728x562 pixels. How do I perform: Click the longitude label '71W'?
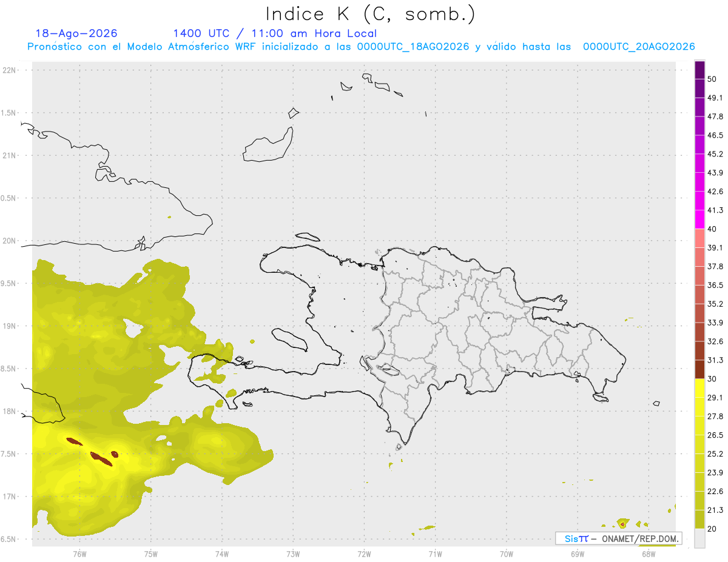435,554
